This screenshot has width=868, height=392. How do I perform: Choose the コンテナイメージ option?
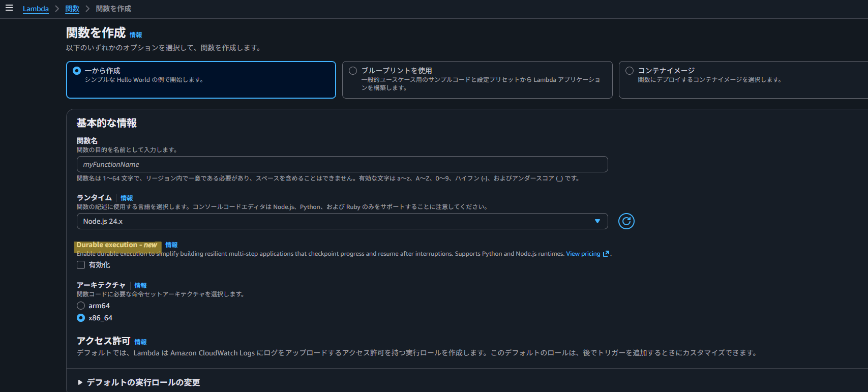click(630, 71)
